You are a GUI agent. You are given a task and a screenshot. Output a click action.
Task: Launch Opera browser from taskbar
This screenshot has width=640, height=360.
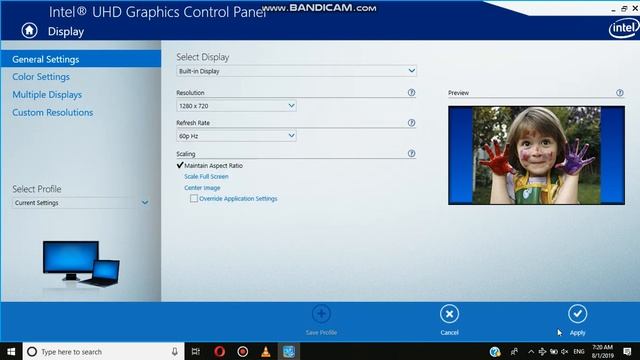(219, 351)
